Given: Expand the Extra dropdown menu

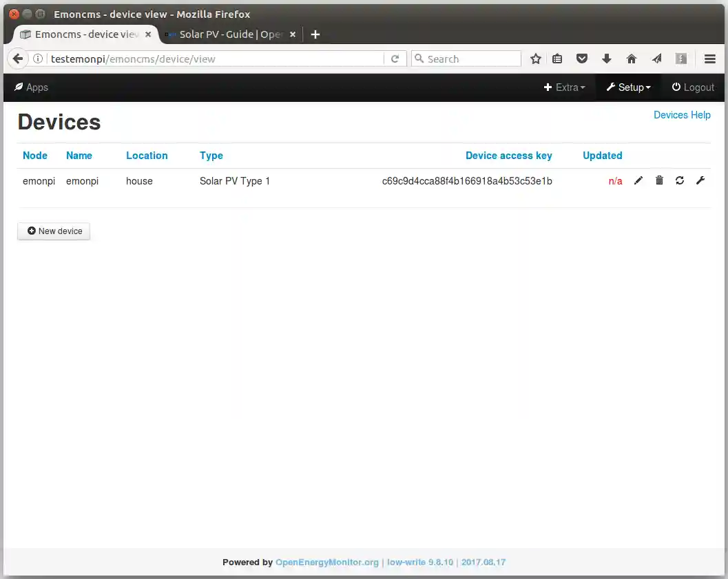Looking at the screenshot, I should [565, 87].
